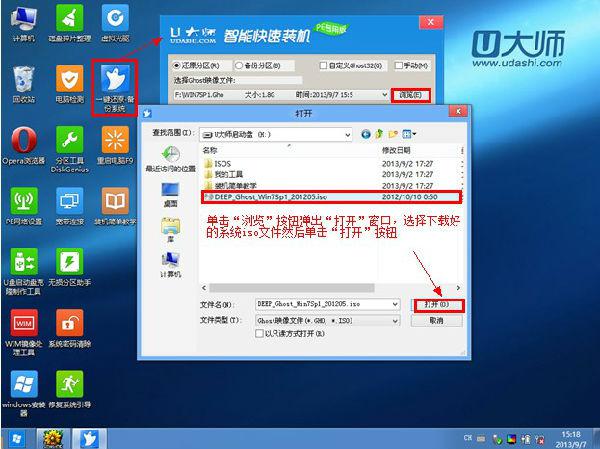Select the 一键还原备份系统 ghost icon

pos(115,88)
